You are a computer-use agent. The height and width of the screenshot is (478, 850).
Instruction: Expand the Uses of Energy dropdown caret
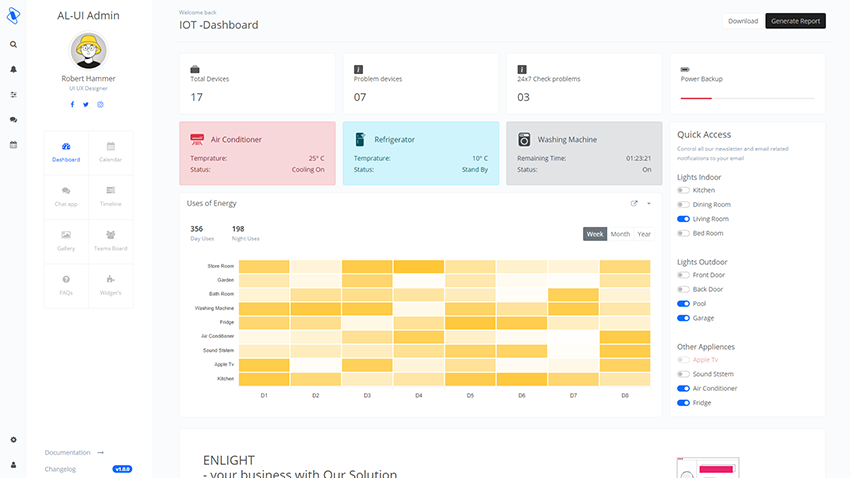point(648,203)
